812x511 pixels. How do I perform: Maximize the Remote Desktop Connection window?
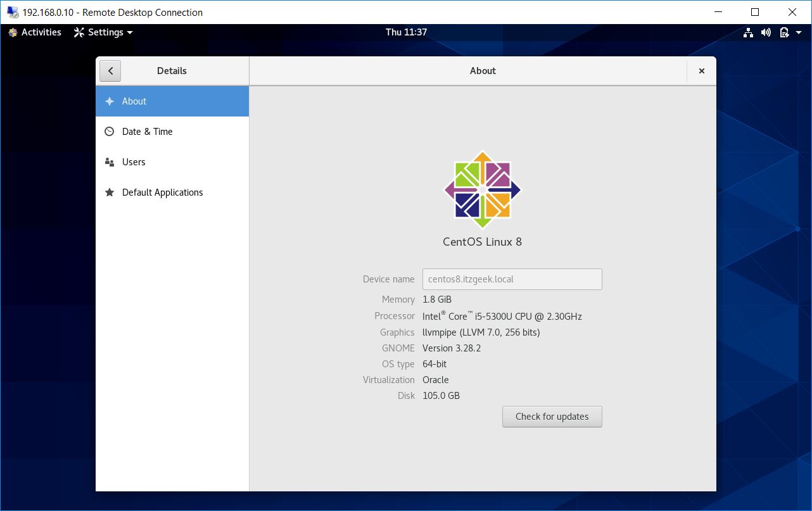tap(755, 12)
